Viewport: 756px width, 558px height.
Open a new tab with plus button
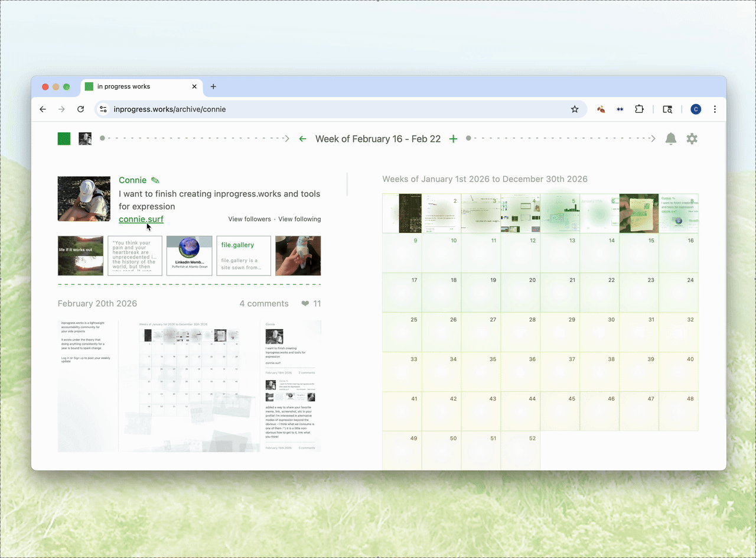[x=213, y=86]
